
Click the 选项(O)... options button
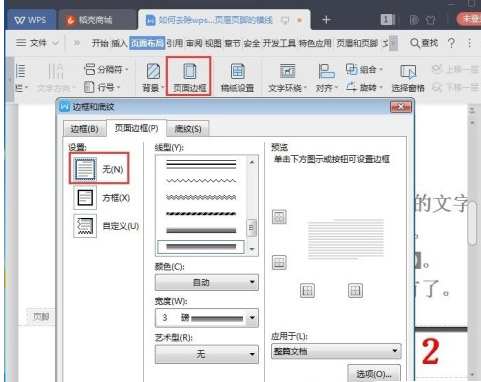(374, 373)
